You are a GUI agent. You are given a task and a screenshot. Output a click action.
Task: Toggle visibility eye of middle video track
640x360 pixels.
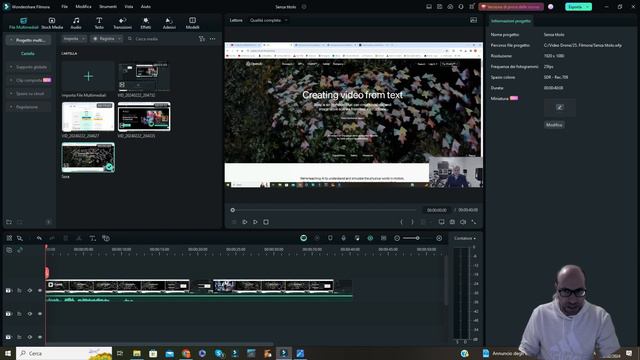(40, 314)
